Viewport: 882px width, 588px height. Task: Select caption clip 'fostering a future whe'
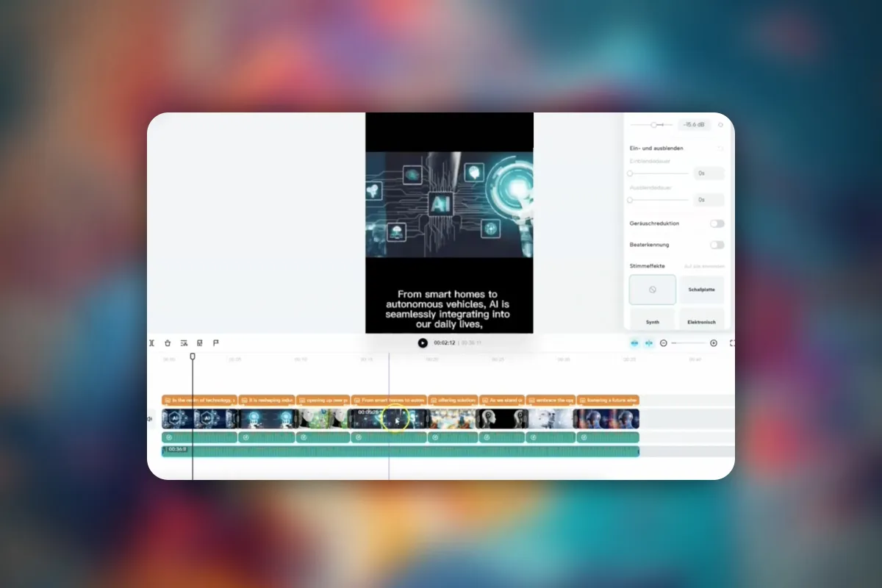coord(608,401)
